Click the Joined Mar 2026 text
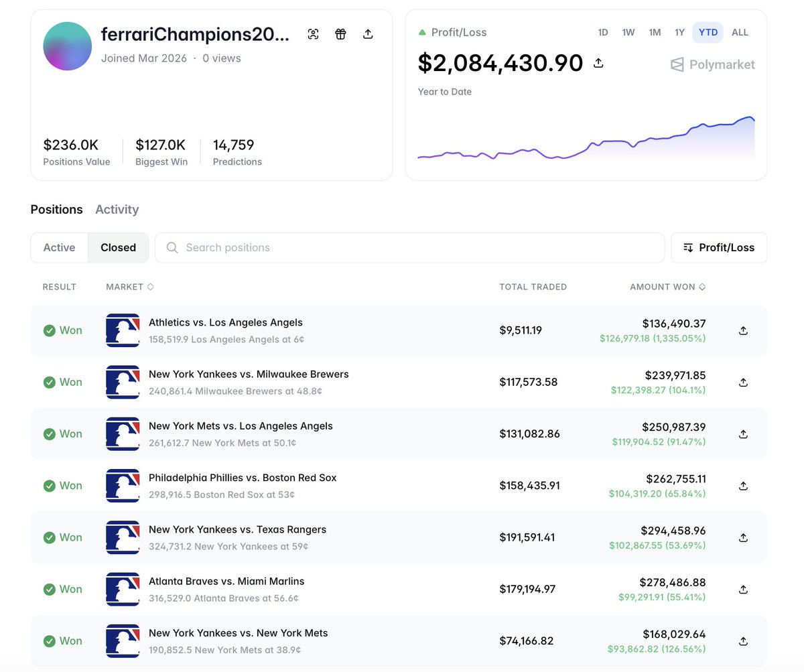Screen dimensions: 804x672 coord(144,58)
